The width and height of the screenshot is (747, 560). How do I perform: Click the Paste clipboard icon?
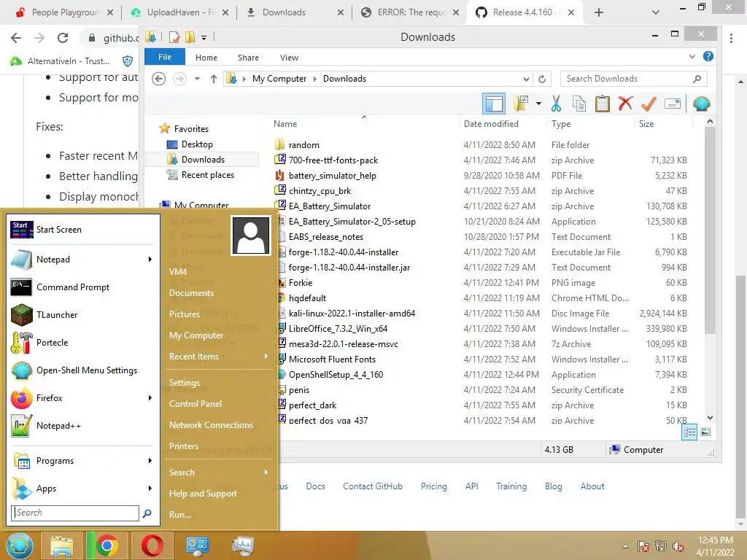coord(602,104)
